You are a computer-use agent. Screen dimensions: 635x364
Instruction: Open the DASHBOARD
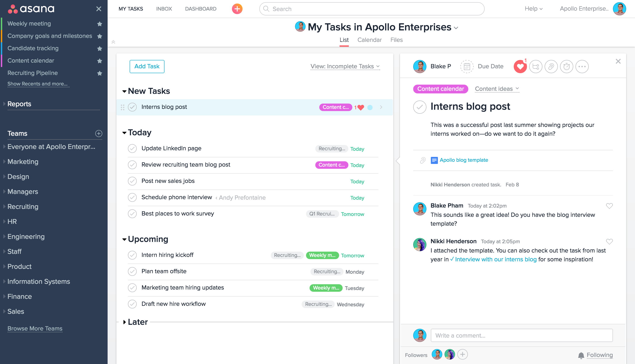coord(201,9)
